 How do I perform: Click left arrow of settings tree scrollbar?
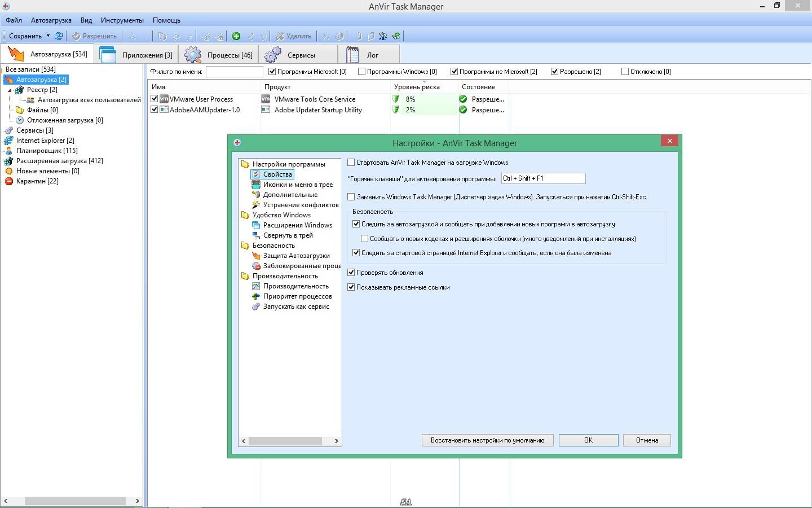click(x=244, y=441)
